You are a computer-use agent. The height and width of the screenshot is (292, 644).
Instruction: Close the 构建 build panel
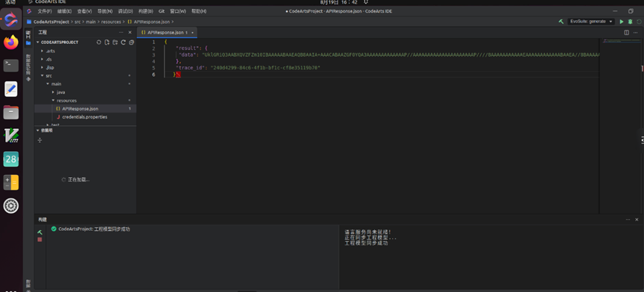[637, 219]
